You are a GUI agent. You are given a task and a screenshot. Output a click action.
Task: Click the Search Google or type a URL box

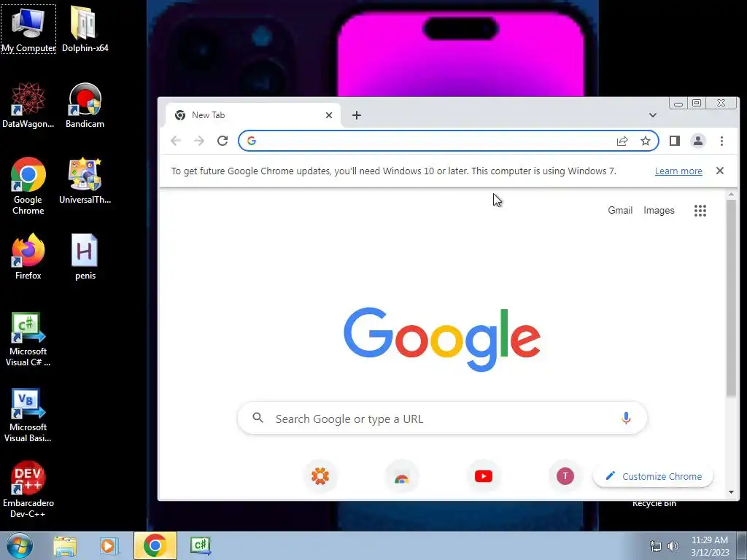(x=442, y=418)
